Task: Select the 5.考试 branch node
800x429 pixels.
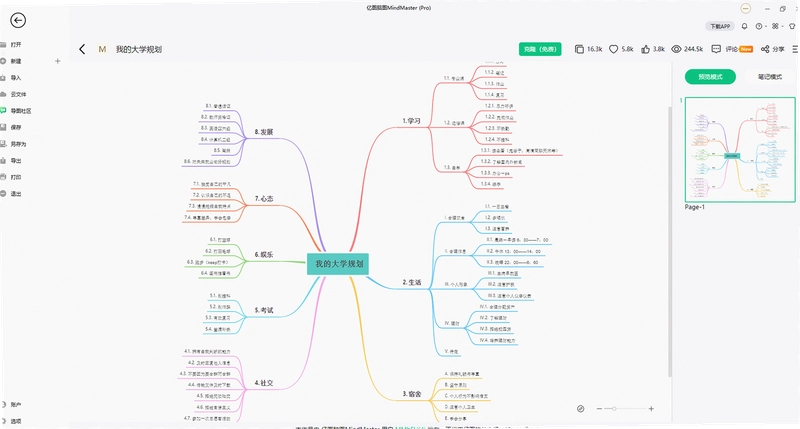Action: pos(264,310)
